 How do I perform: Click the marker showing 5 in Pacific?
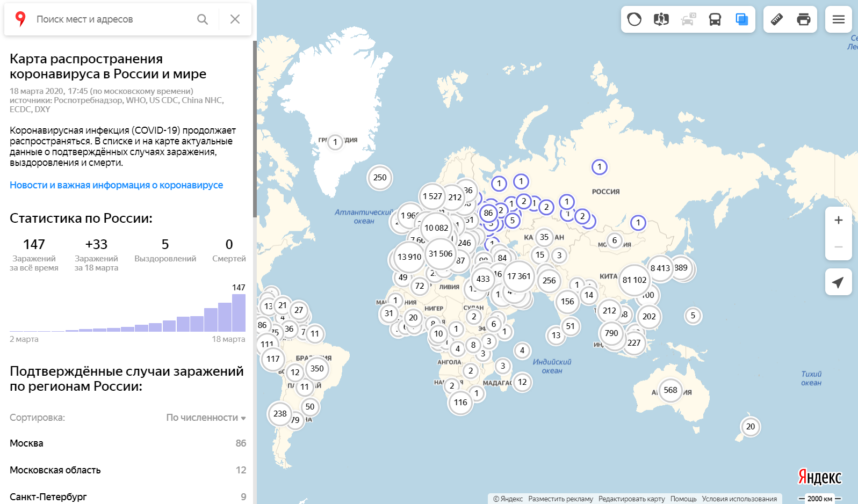pyautogui.click(x=693, y=316)
